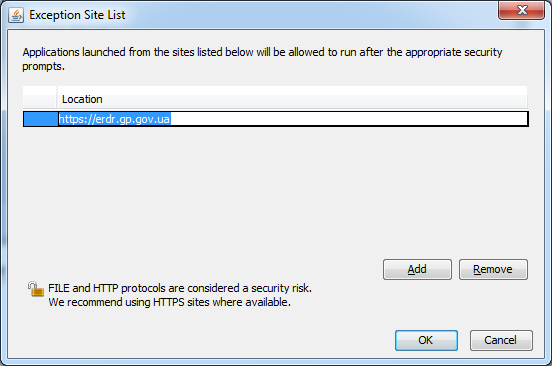This screenshot has height=366, width=552.
Task: Click the Location column header
Action: (x=292, y=99)
